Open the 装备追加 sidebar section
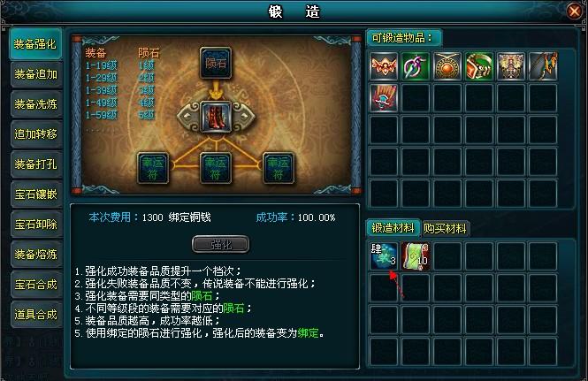 coord(36,74)
